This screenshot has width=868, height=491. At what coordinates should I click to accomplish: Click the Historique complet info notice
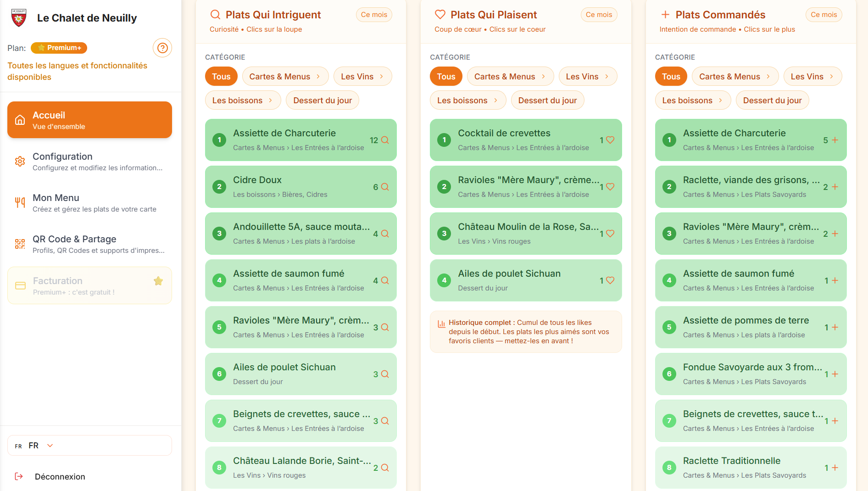coord(526,332)
